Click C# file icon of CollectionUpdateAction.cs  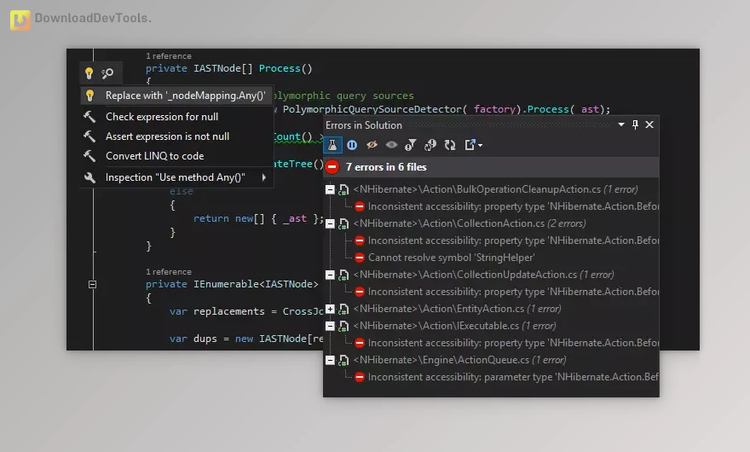343,275
